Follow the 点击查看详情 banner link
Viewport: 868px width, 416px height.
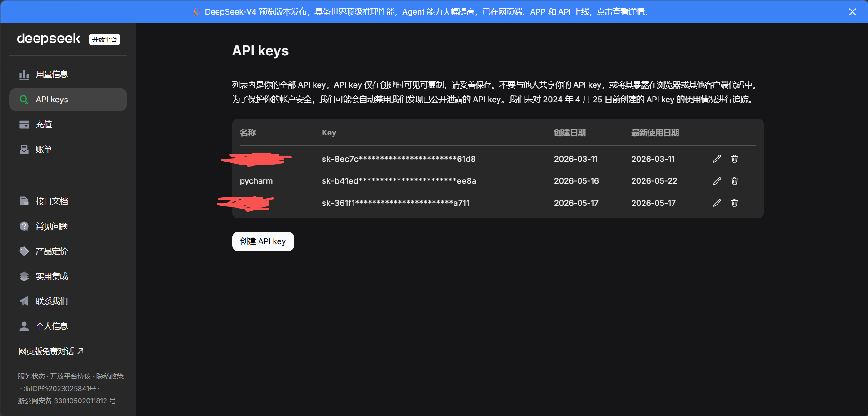point(621,12)
